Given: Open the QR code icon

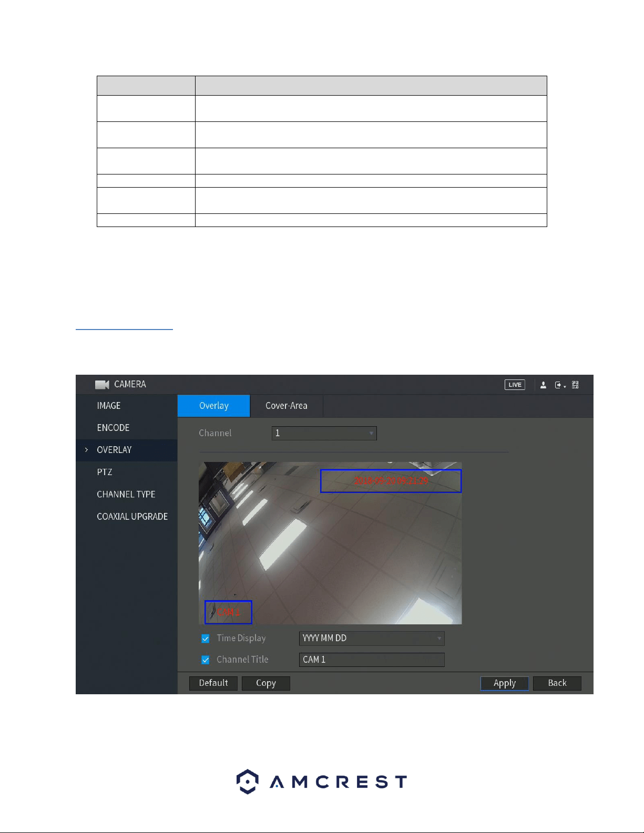Looking at the screenshot, I should [576, 385].
